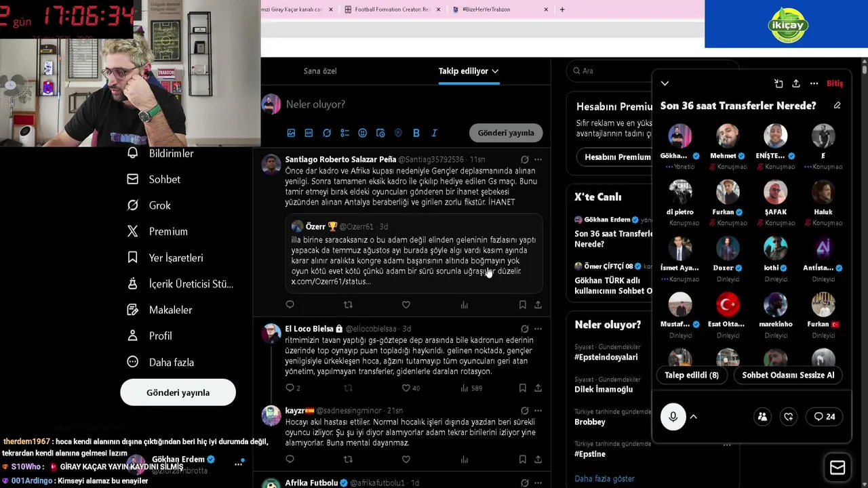Image resolution: width=868 pixels, height=488 pixels.
Task: Expand Daha fazla in left sidebar
Action: 160,363
